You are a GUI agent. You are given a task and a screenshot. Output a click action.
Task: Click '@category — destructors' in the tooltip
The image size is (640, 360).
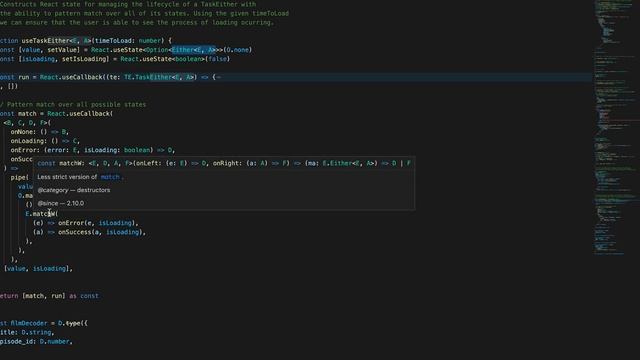click(x=73, y=190)
